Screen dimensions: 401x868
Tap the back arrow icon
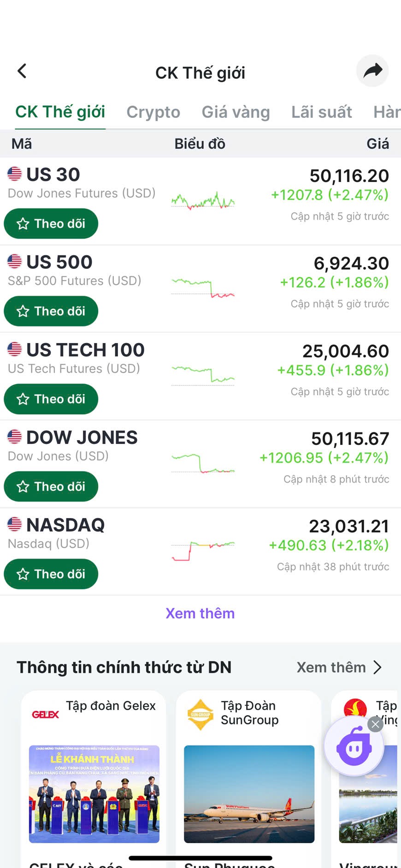pyautogui.click(x=22, y=71)
